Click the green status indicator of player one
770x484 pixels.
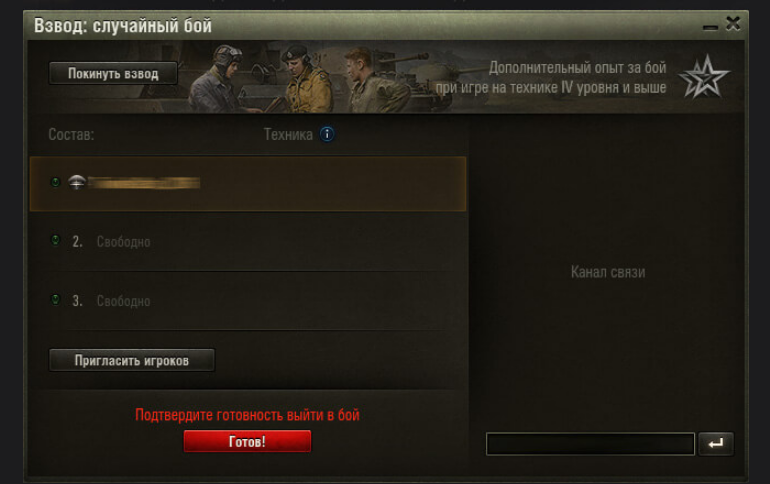coord(55,182)
